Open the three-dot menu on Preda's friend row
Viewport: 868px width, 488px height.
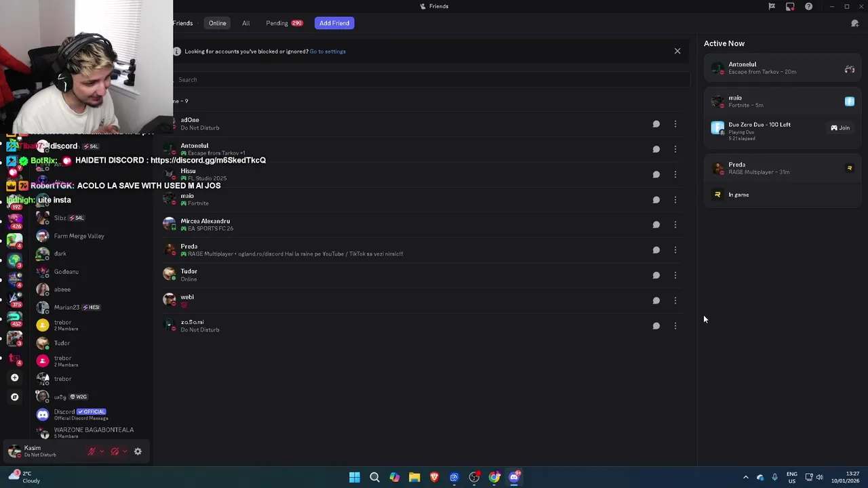click(x=675, y=250)
